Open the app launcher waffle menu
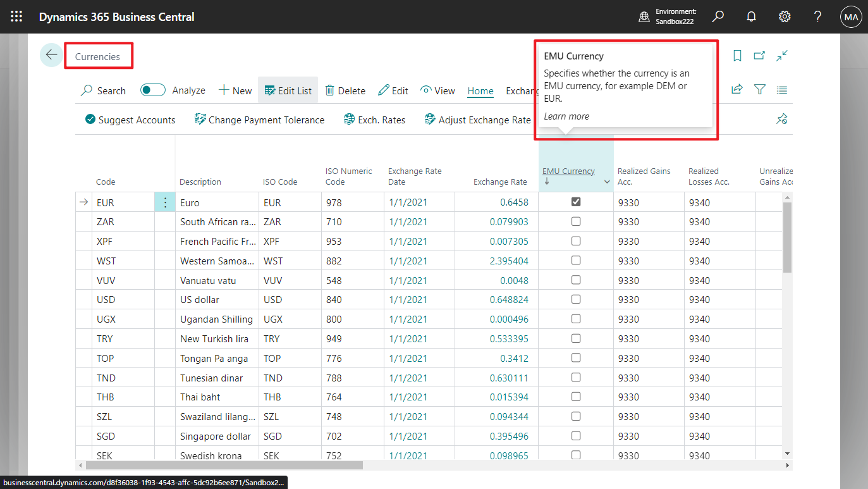 coord(16,16)
